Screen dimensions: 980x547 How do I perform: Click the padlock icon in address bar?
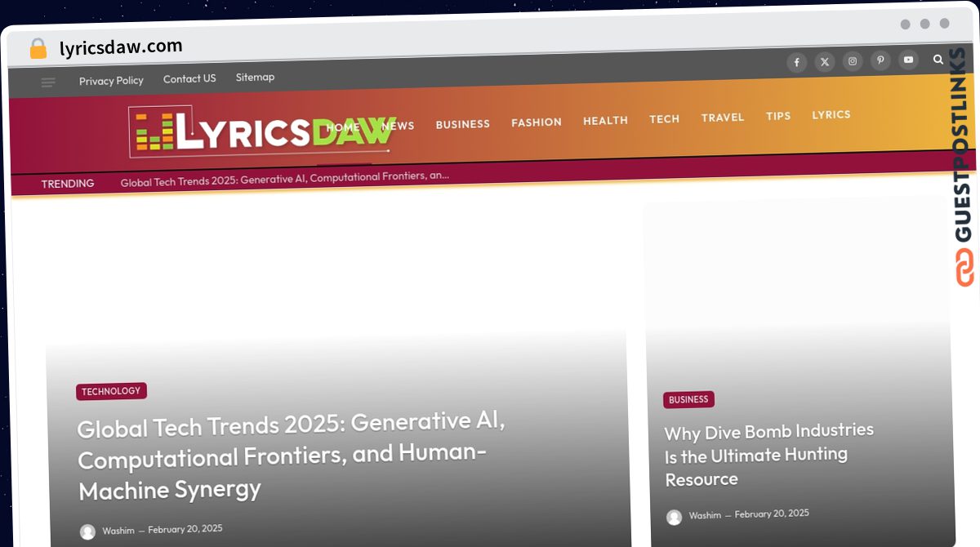coord(38,49)
